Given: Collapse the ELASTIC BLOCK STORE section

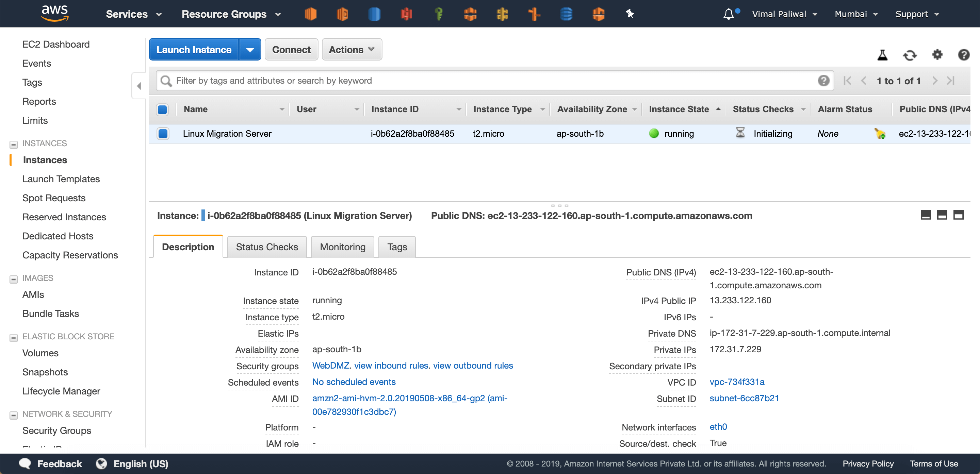Looking at the screenshot, I should click(13, 337).
